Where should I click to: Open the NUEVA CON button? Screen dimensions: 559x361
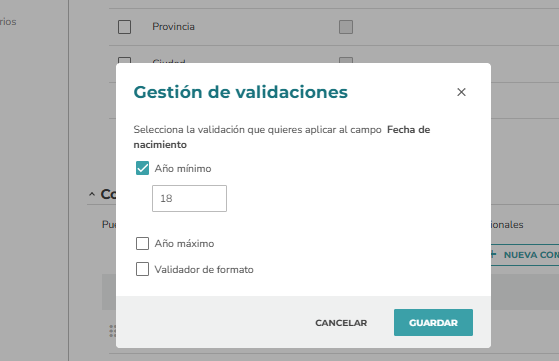(525, 255)
